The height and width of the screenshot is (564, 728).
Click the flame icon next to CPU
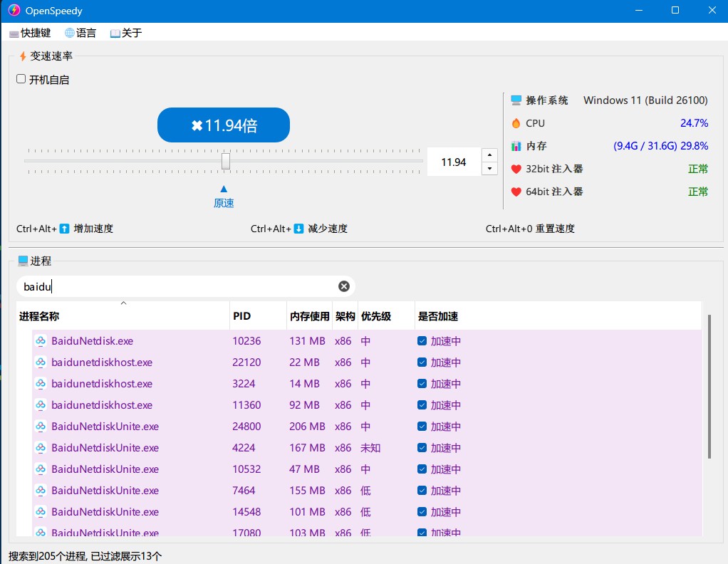pyautogui.click(x=516, y=123)
